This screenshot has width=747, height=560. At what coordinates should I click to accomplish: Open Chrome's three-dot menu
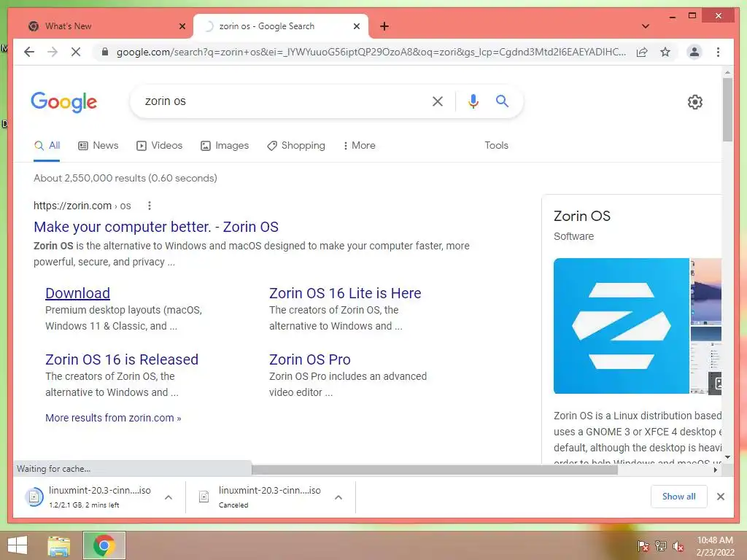pyautogui.click(x=718, y=52)
